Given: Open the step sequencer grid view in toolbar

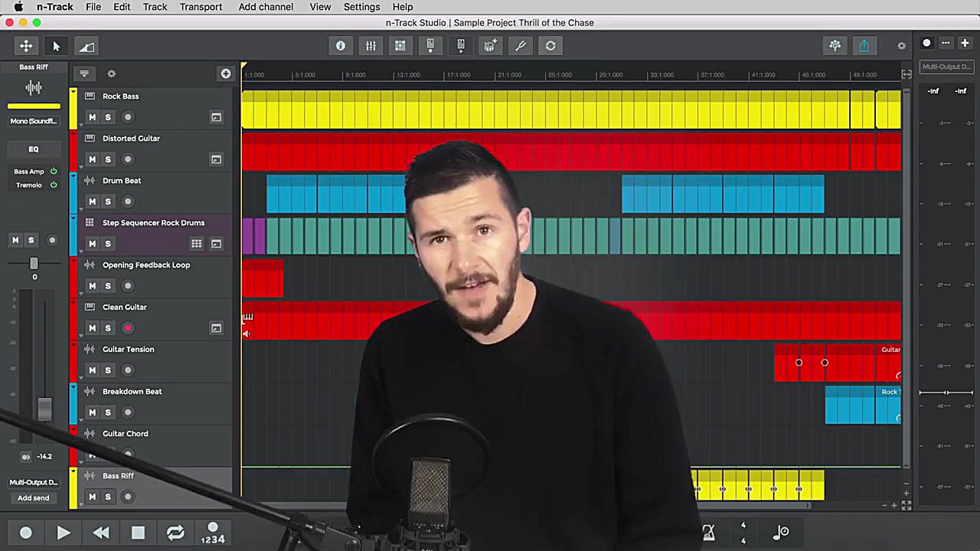Looking at the screenshot, I should tap(400, 46).
